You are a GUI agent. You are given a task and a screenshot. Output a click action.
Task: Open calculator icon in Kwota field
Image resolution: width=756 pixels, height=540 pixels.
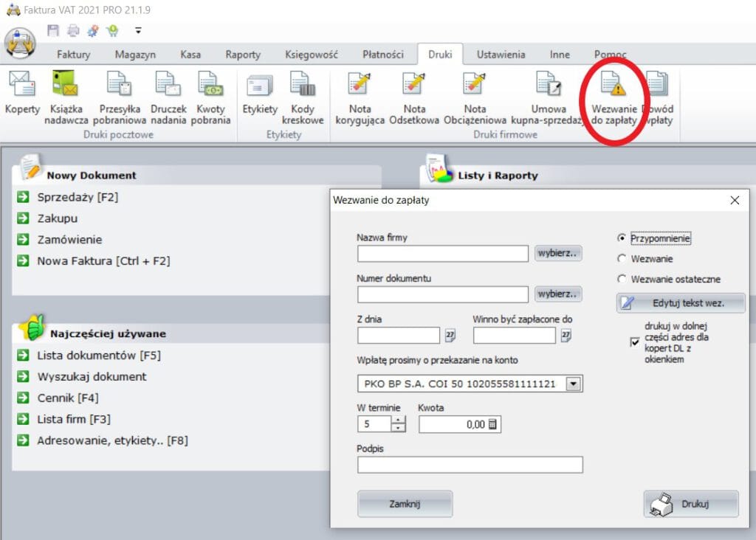493,424
